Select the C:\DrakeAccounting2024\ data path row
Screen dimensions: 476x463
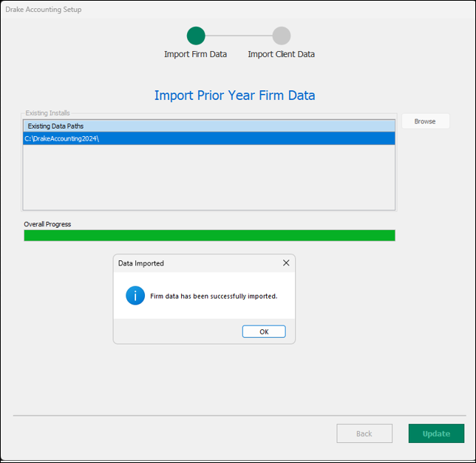point(209,138)
